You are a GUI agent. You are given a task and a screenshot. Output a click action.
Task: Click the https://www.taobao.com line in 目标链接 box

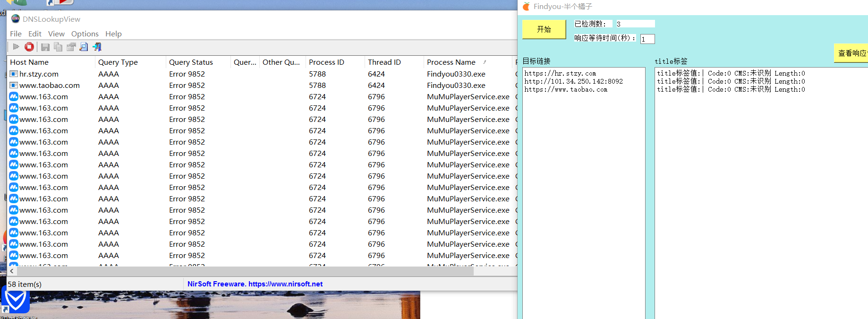(x=566, y=89)
